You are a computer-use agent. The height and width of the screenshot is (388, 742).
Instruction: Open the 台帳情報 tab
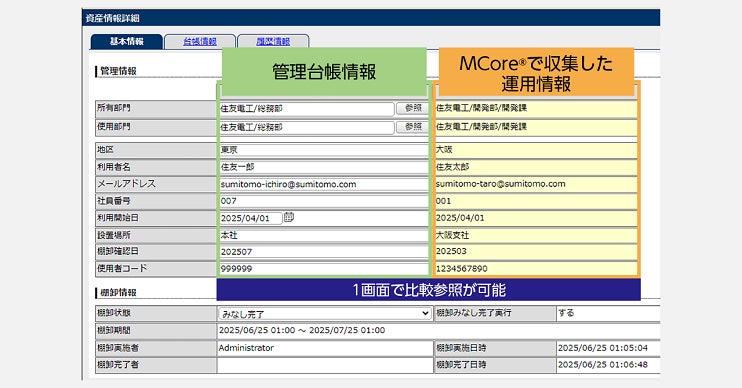(200, 42)
